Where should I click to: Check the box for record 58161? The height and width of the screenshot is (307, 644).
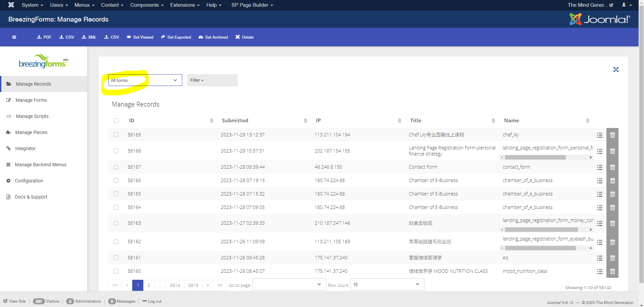click(x=116, y=258)
